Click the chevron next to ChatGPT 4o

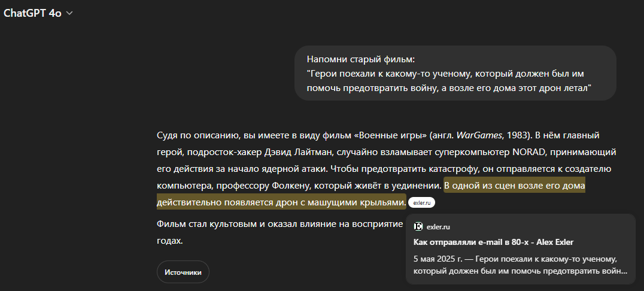pyautogui.click(x=69, y=14)
